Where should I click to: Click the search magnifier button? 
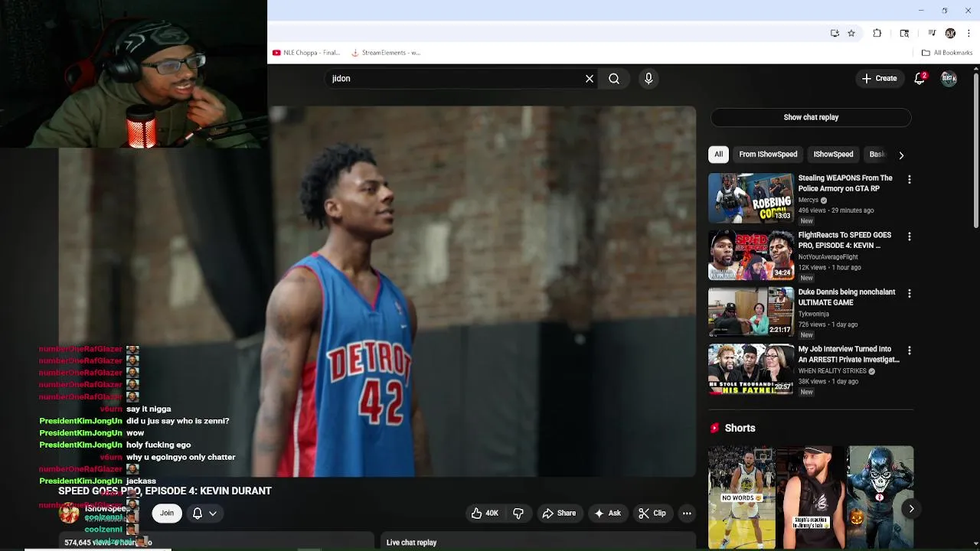pos(614,78)
